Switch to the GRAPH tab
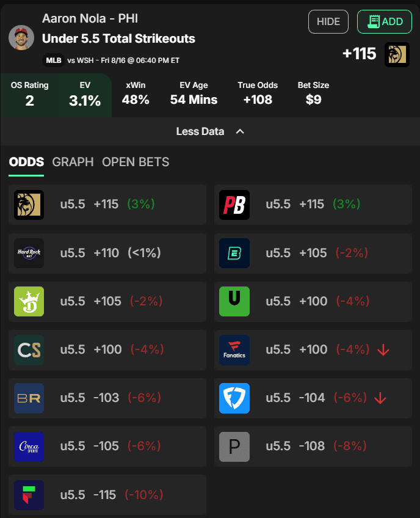420x518 pixels. click(x=73, y=162)
